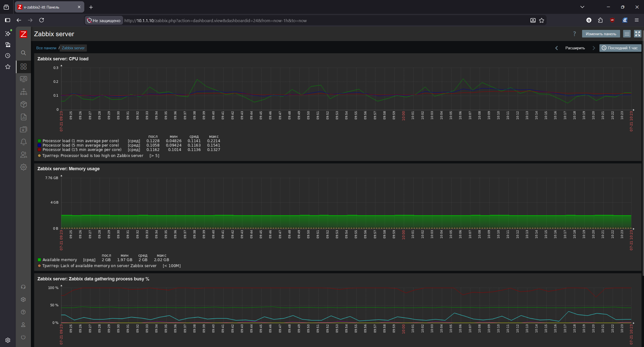Switch dashboard to kiosk mode
644x347 pixels.
637,34
